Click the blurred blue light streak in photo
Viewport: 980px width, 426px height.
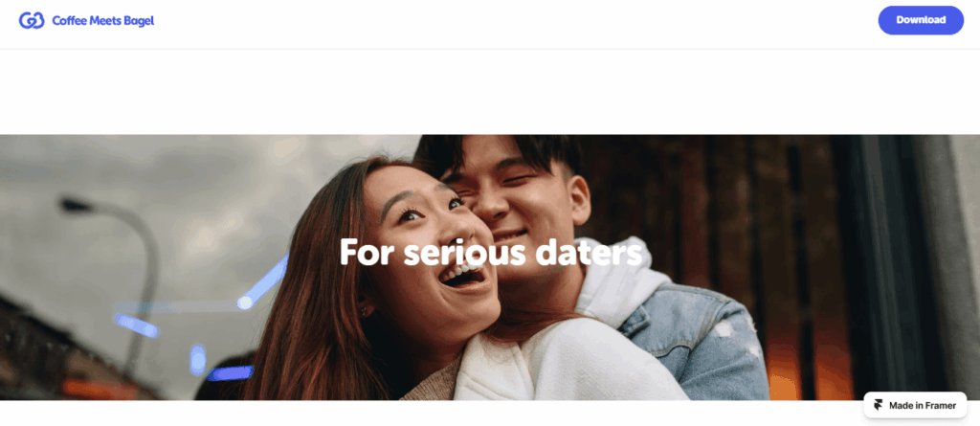262,282
